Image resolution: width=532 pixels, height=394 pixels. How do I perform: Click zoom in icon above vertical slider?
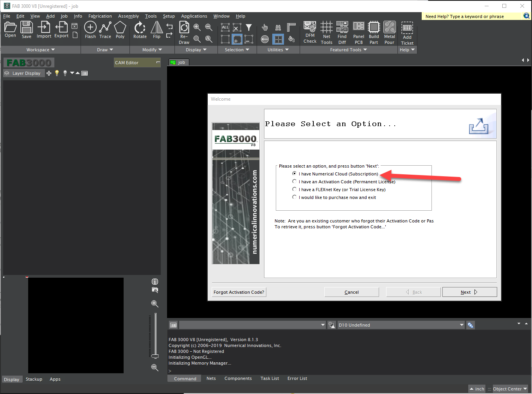[155, 304]
